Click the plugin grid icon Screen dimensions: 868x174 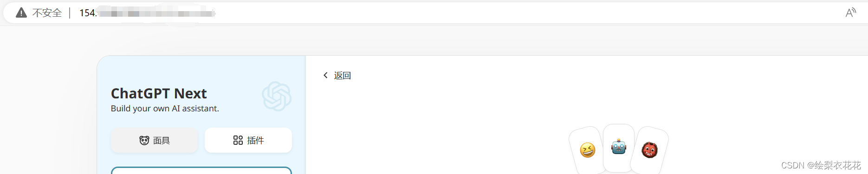click(238, 140)
